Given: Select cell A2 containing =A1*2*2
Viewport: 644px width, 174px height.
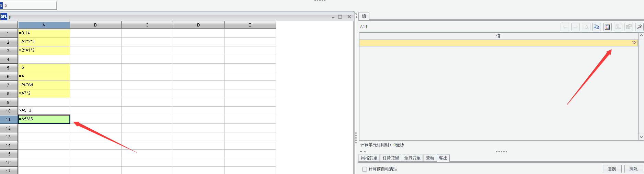Looking at the screenshot, I should pos(44,42).
